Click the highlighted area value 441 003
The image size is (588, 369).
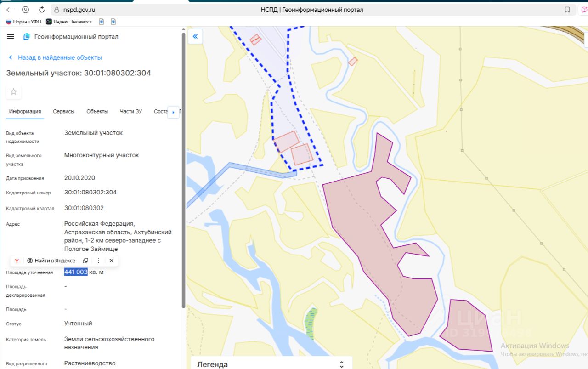click(76, 272)
